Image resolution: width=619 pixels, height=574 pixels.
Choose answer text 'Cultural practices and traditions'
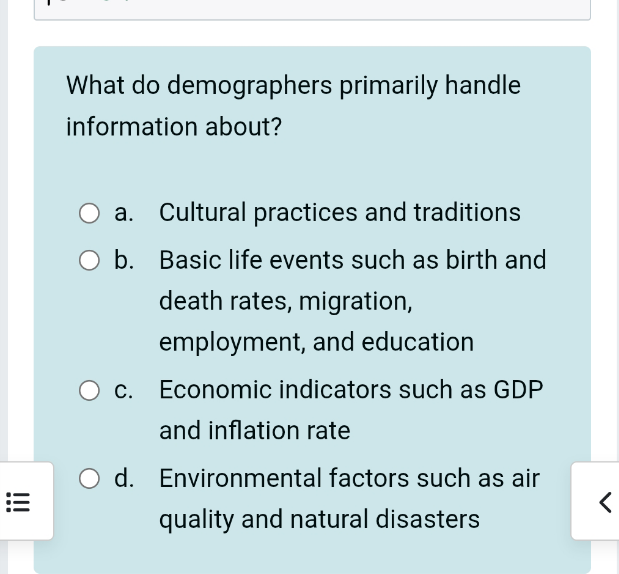pyautogui.click(x=340, y=213)
